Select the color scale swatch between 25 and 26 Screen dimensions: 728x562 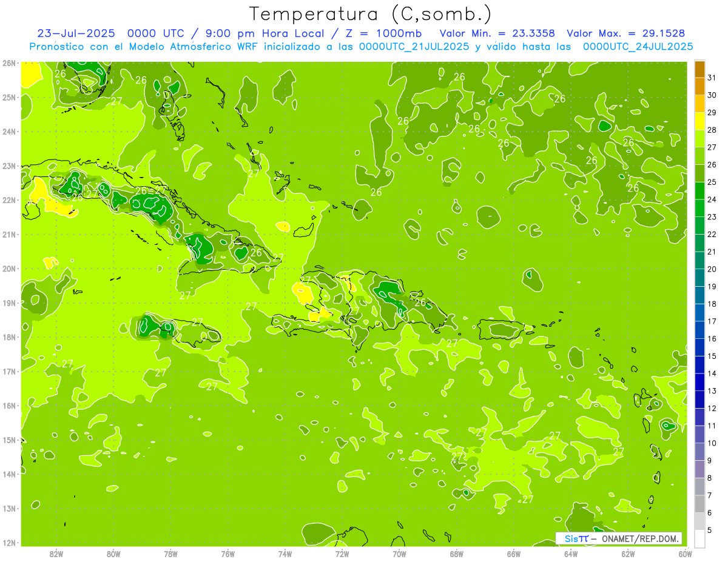pyautogui.click(x=699, y=173)
